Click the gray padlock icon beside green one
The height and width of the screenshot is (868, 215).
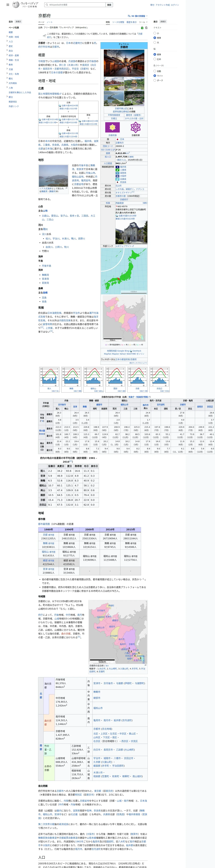146,28
